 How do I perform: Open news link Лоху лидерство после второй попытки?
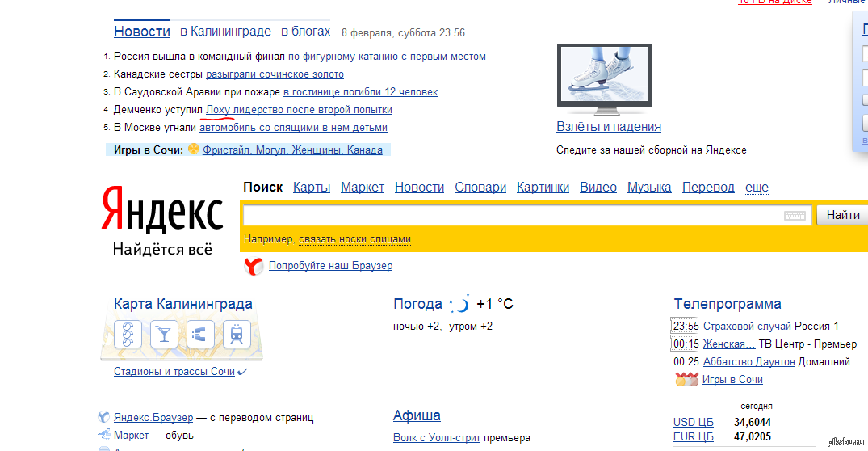(299, 110)
